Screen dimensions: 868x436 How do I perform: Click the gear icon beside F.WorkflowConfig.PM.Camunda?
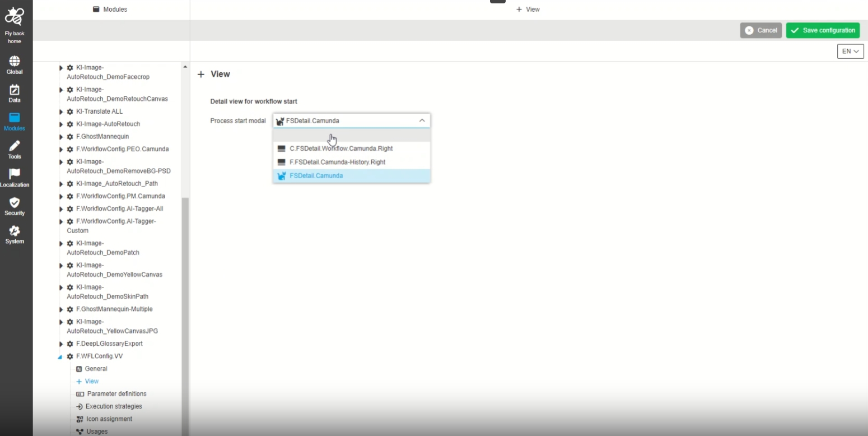tap(70, 197)
